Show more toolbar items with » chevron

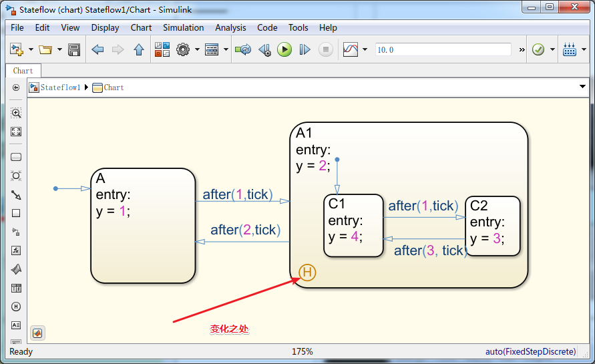coord(522,49)
